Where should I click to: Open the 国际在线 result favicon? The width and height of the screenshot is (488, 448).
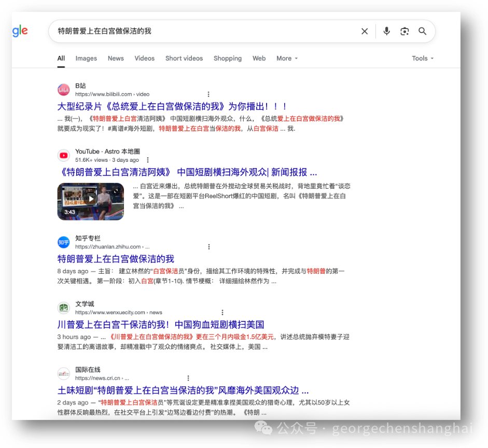(x=64, y=374)
